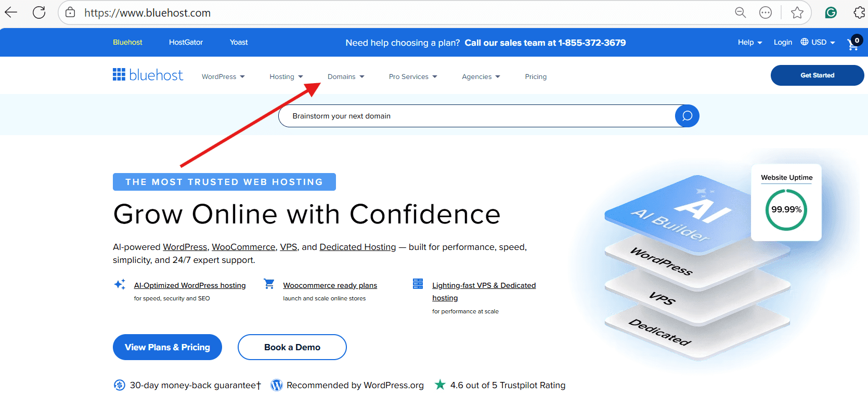This screenshot has width=868, height=410.
Task: View site info lock icon
Action: tap(70, 12)
